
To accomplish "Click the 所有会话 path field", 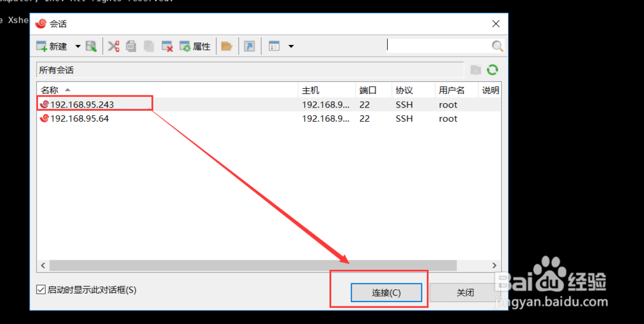I will click(250, 70).
